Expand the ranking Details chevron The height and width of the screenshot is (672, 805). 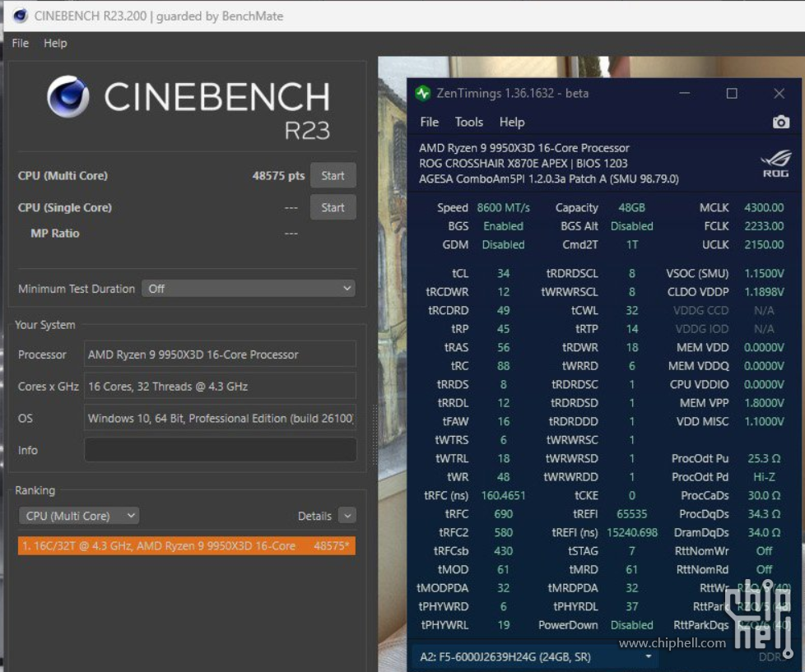point(347,516)
